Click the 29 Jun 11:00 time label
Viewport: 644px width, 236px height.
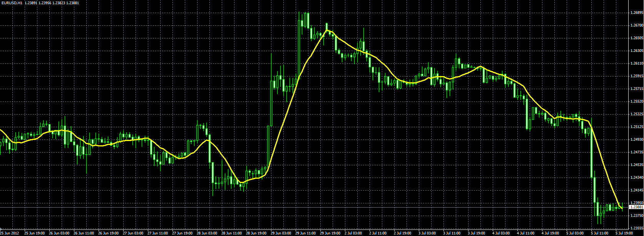305,233
